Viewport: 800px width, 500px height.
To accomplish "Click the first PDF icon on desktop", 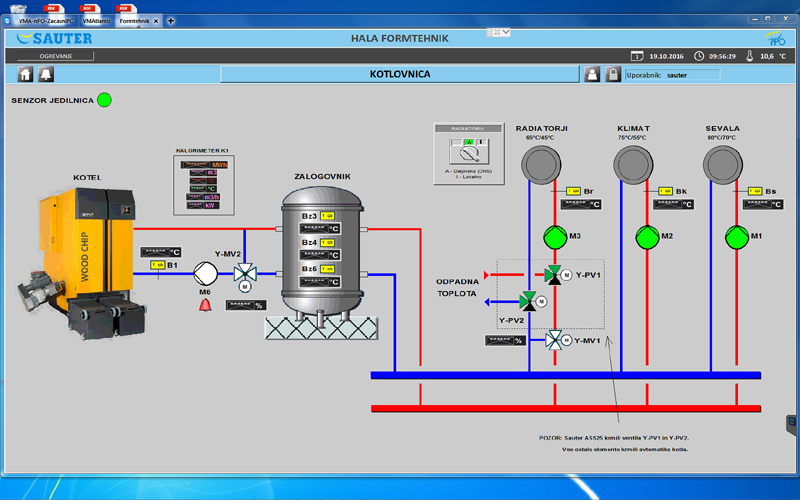I will coord(53,7).
